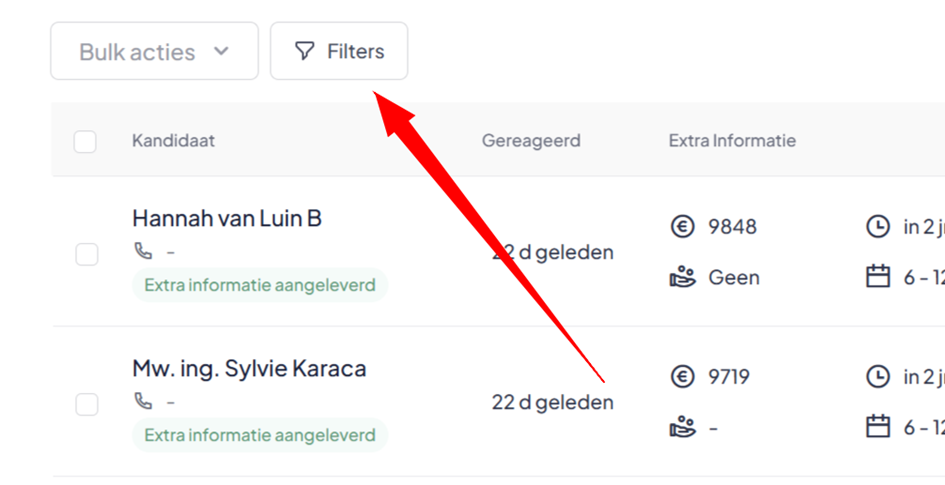Expand the Bulk acties dropdown
This screenshot has height=485, width=945.
154,51
